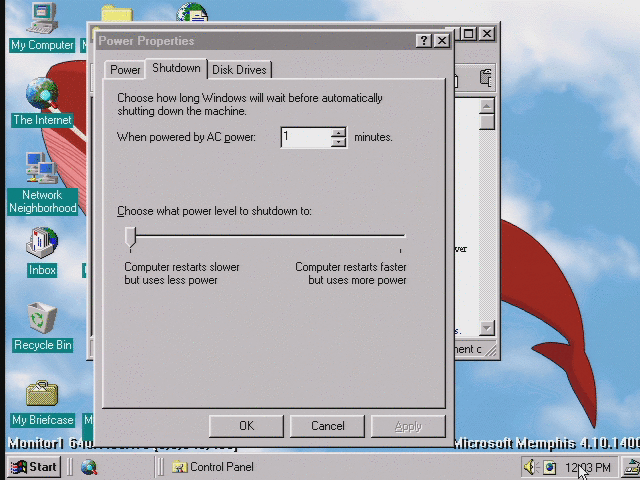Click Control Panel scrollbar down arrow
Viewport: 640px width, 480px height.
point(487,327)
